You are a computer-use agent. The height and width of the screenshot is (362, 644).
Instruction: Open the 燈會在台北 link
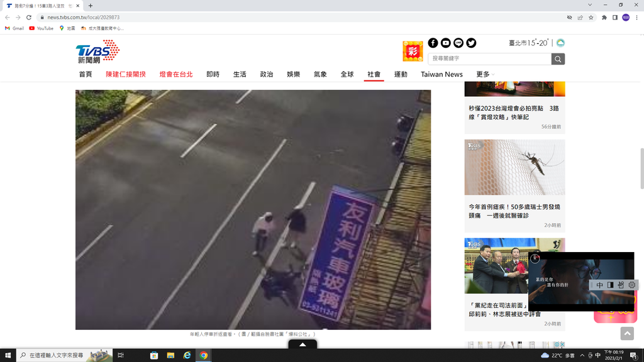point(176,74)
